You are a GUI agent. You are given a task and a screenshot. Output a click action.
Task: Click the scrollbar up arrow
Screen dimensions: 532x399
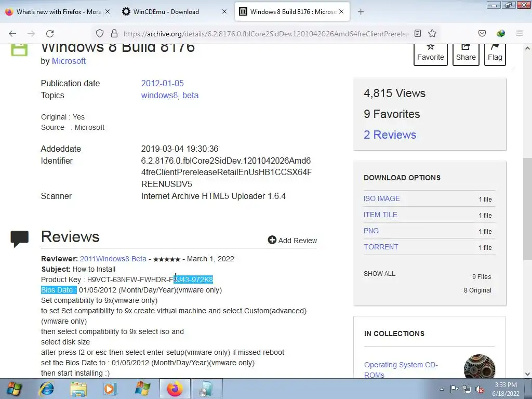(527, 48)
